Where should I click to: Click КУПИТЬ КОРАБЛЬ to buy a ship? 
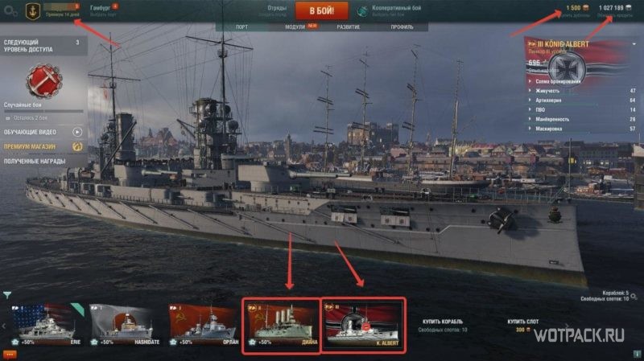pos(443,322)
